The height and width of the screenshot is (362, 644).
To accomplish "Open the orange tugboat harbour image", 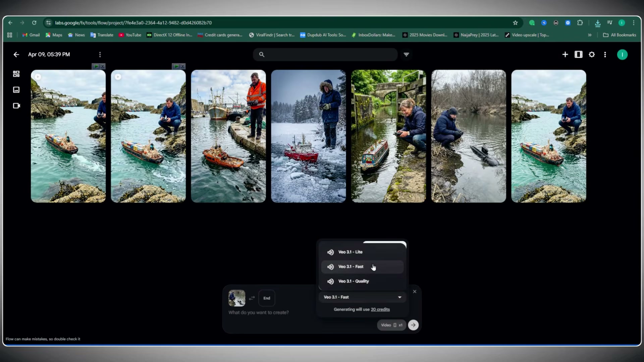I will coord(228,136).
